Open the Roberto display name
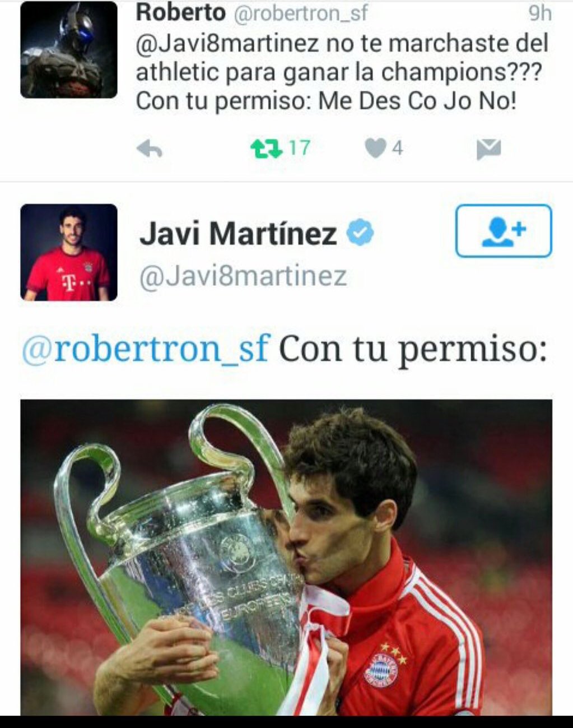573x728 pixels. tap(180, 13)
